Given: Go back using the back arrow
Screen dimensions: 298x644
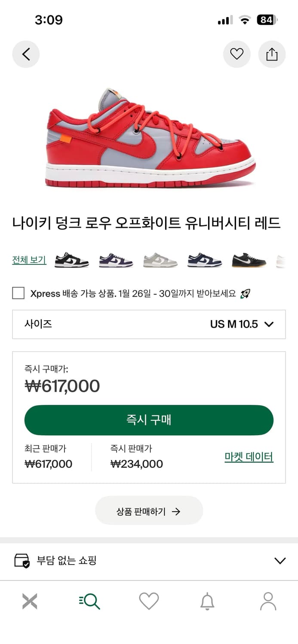Looking at the screenshot, I should pyautogui.click(x=26, y=54).
